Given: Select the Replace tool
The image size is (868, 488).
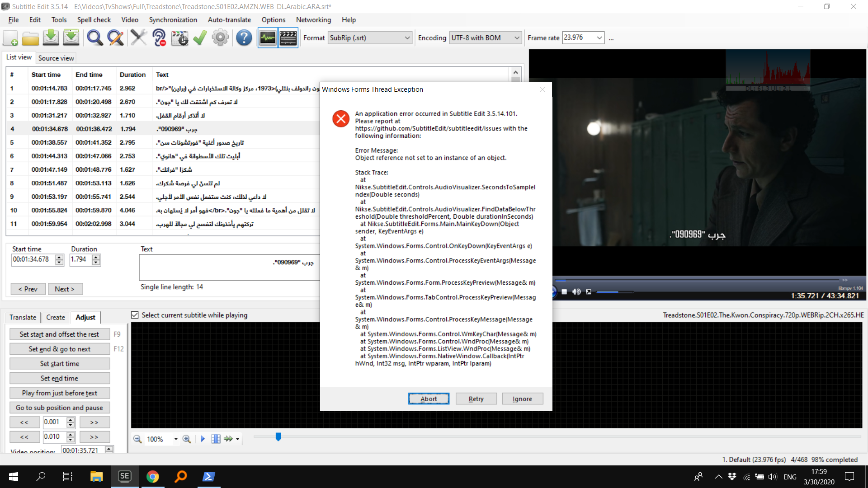Looking at the screenshot, I should point(115,38).
